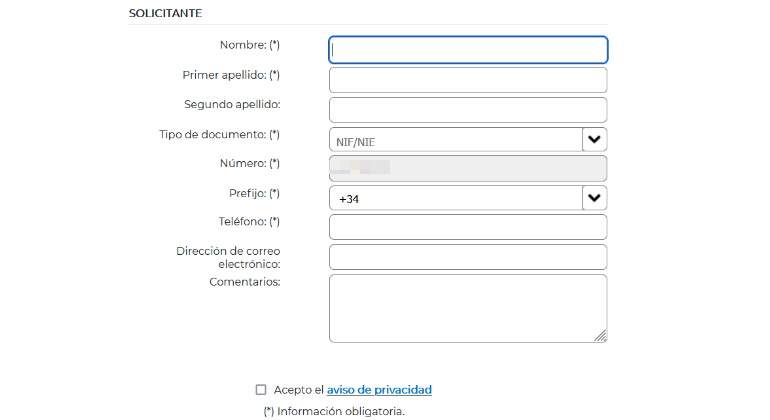Focus the Primer apellido text box

pos(468,80)
